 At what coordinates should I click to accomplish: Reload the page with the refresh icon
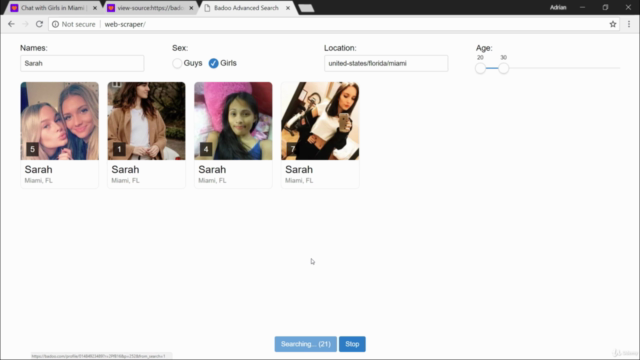tap(39, 24)
